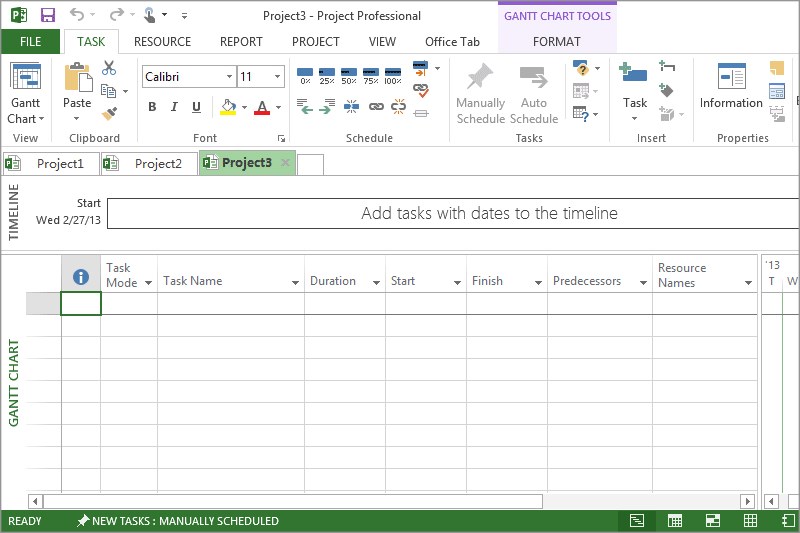
Task: Toggle Underline formatting
Action: pos(196,107)
